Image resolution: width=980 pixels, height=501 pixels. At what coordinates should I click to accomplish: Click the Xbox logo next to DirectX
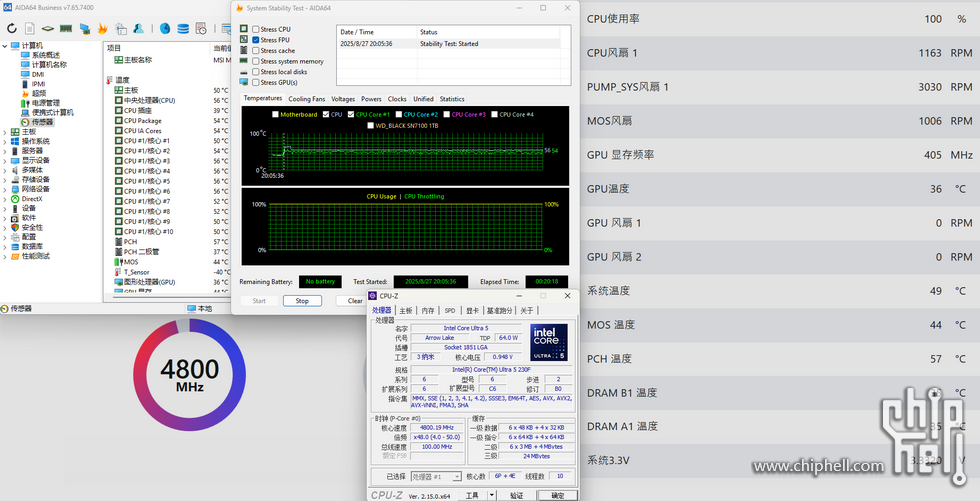pos(15,199)
